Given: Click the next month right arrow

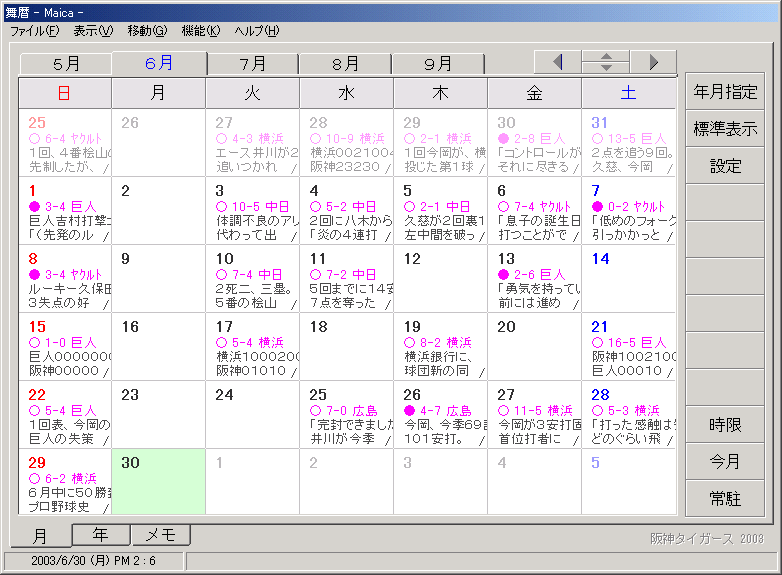Looking at the screenshot, I should coord(653,62).
